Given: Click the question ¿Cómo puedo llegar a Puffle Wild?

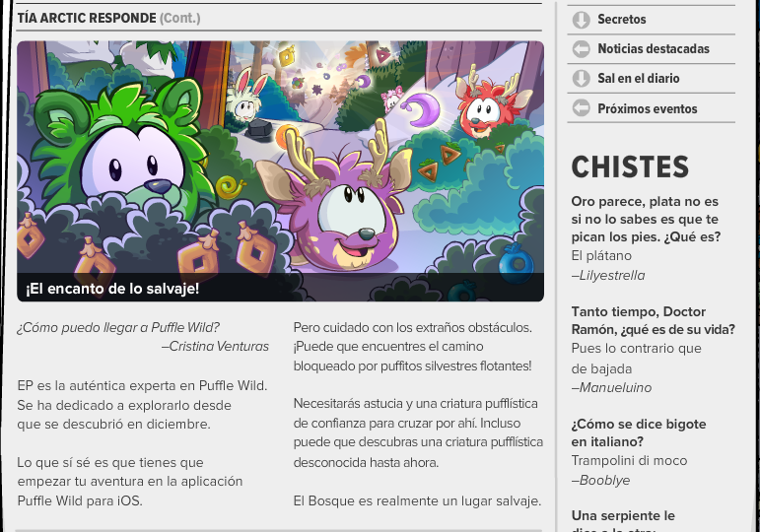Looking at the screenshot, I should tap(118, 327).
